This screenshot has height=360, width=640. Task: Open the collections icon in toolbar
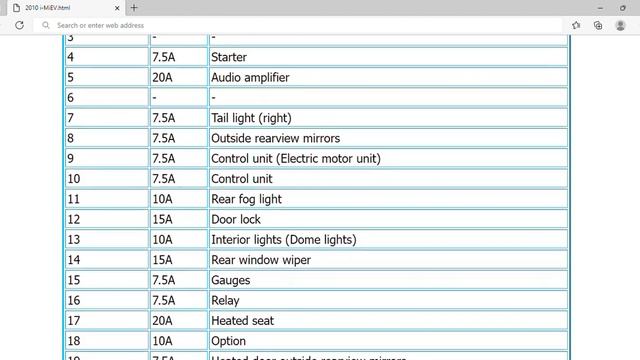tap(598, 25)
